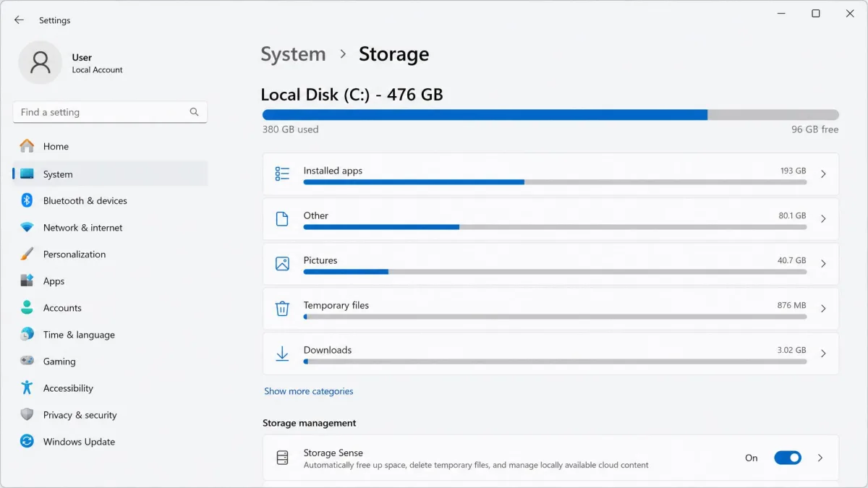The image size is (868, 488).
Task: Select Privacy & security section
Action: [x=110, y=415]
